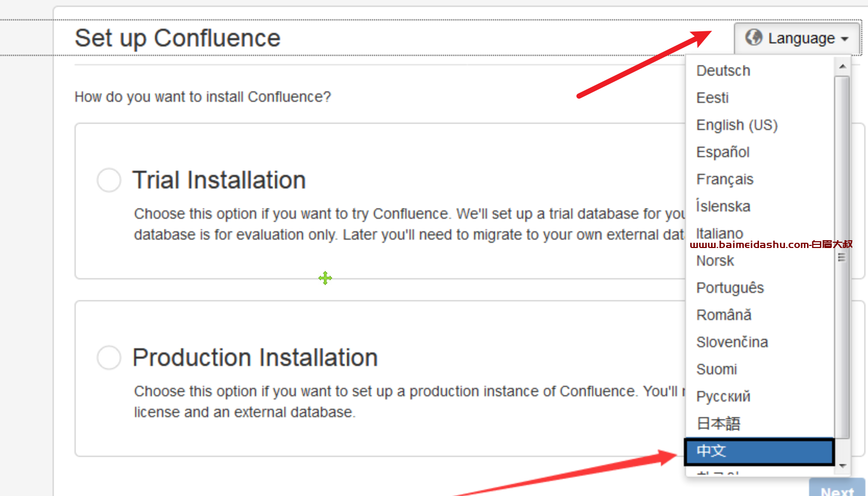Select the Trial Installation radio button
The image size is (868, 496).
tap(109, 180)
